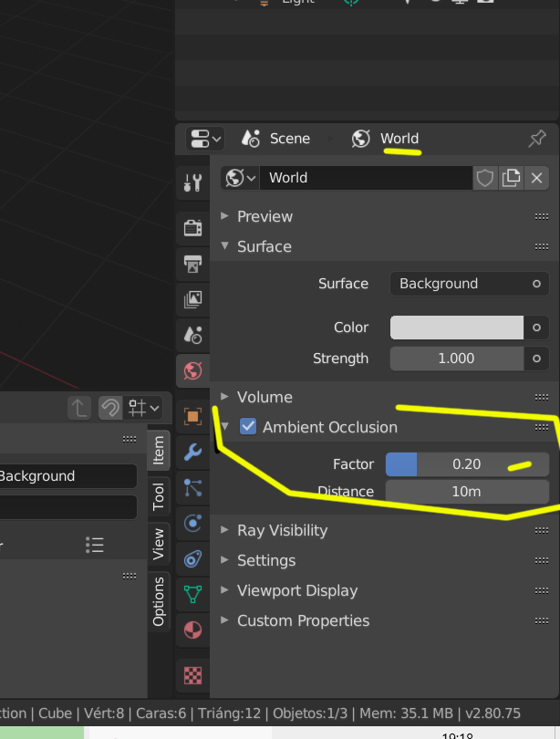Click the Distance 10m field

(x=467, y=492)
